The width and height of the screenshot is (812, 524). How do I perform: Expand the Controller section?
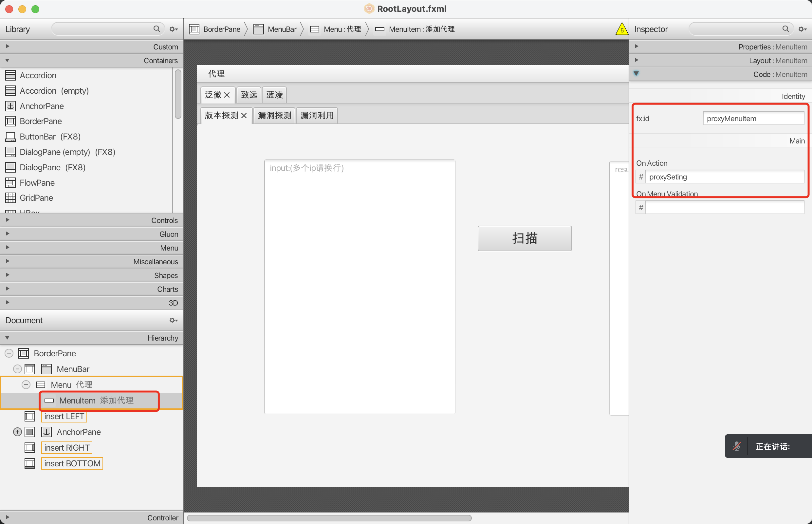8,517
